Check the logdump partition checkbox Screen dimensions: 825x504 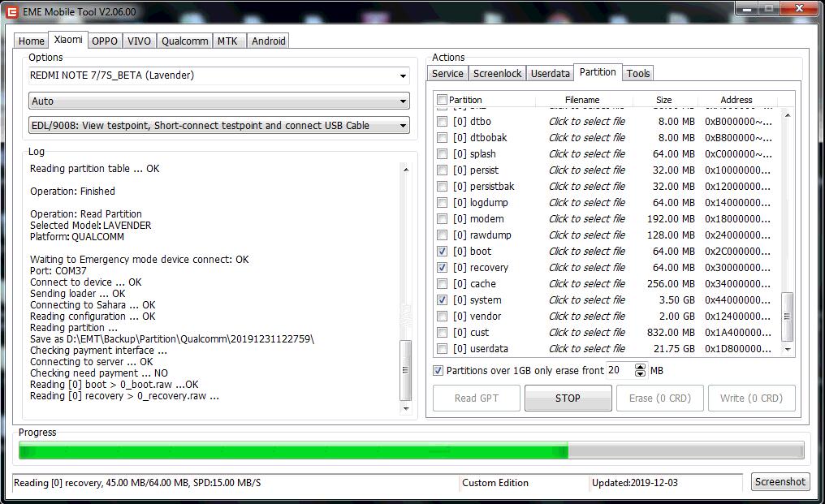[x=443, y=203]
